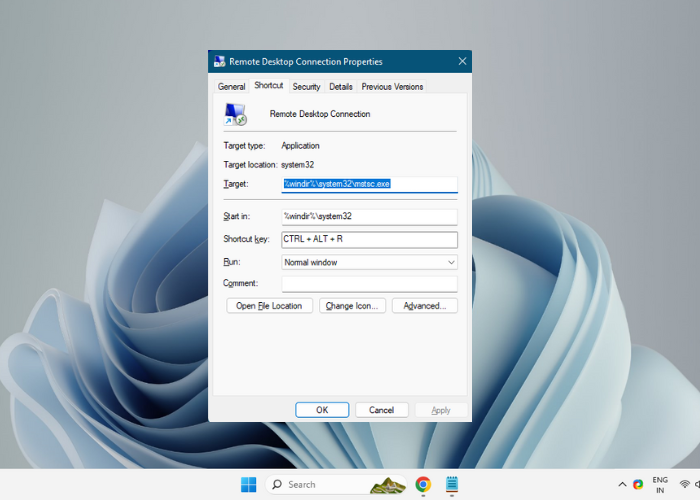Close the Properties dialog with X
Viewport: 700px width, 500px height.
[x=462, y=61]
